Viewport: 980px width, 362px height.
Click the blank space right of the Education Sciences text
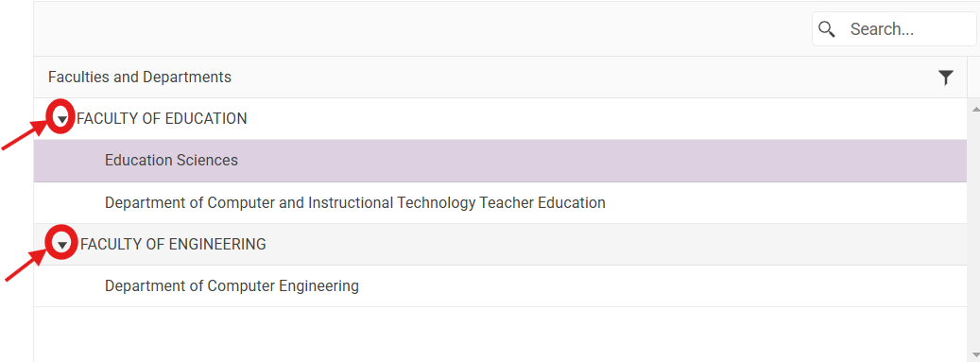tap(600, 161)
